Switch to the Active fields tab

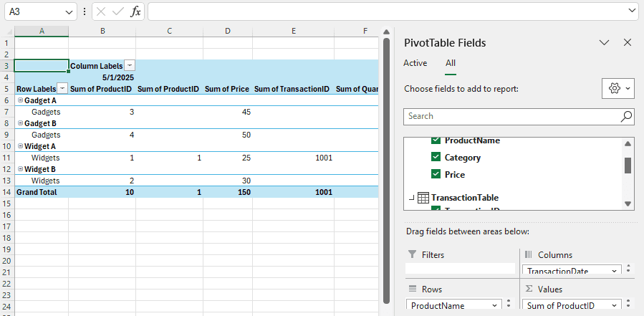(x=415, y=63)
